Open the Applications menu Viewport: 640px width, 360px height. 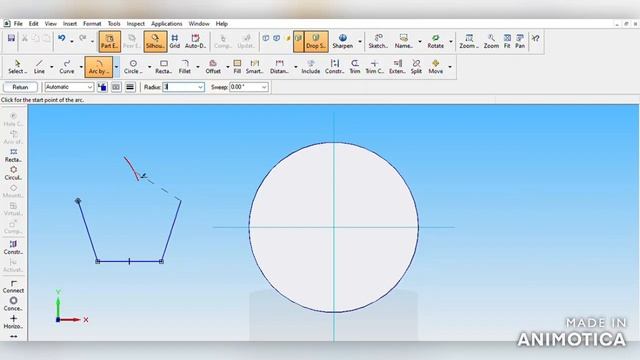[167, 24]
